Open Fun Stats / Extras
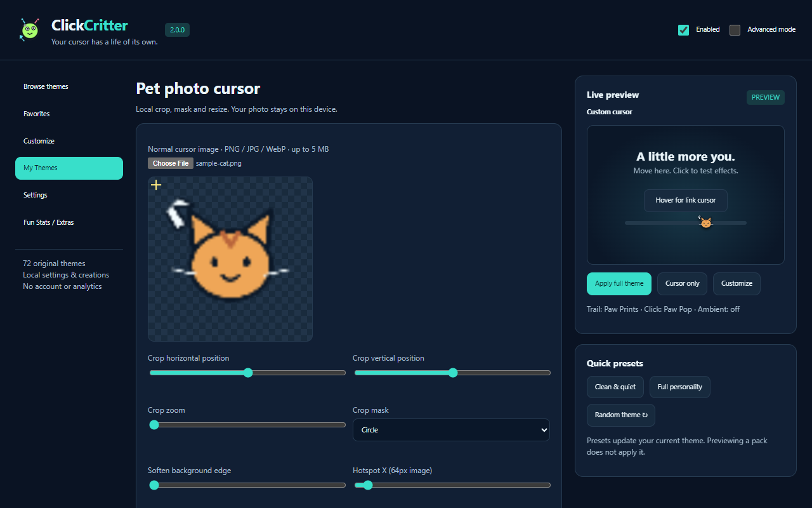The height and width of the screenshot is (508, 812). 69,222
